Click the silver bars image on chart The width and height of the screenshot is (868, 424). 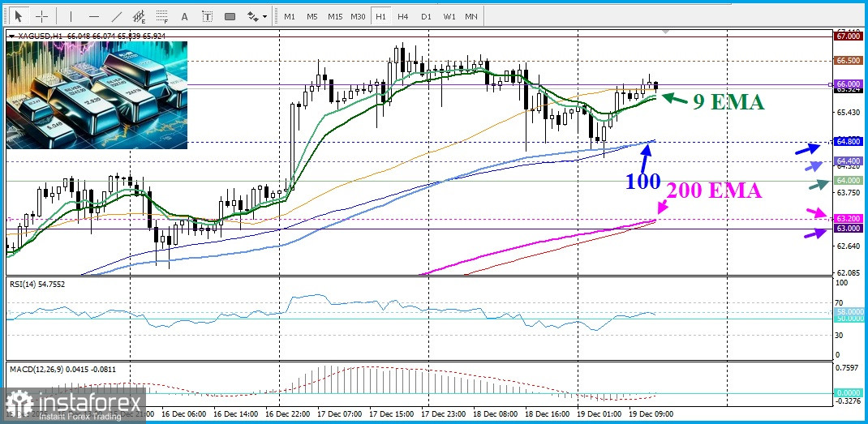[x=97, y=95]
